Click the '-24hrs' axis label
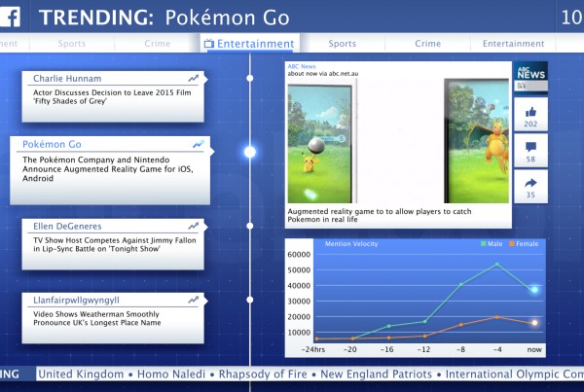The width and height of the screenshot is (584, 392). (x=312, y=349)
